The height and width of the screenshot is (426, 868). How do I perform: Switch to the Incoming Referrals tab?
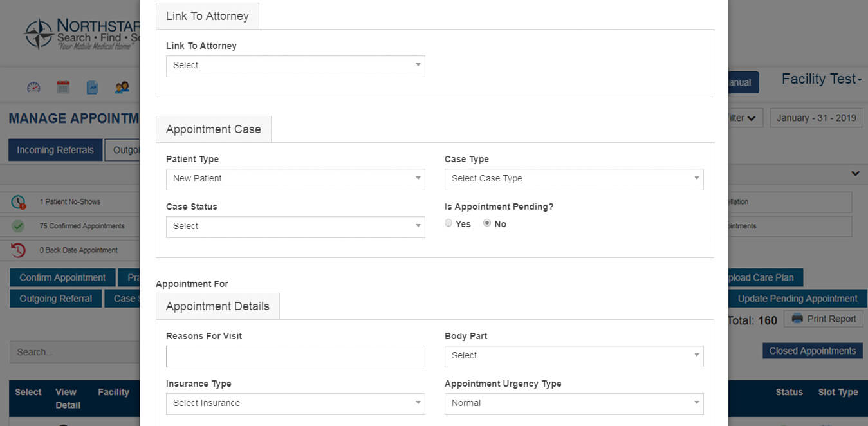coord(55,150)
